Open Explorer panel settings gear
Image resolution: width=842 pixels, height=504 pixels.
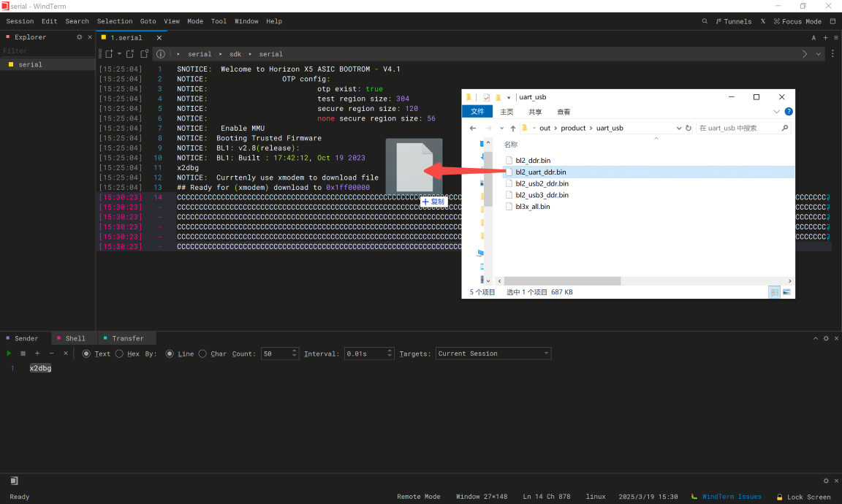(x=80, y=37)
